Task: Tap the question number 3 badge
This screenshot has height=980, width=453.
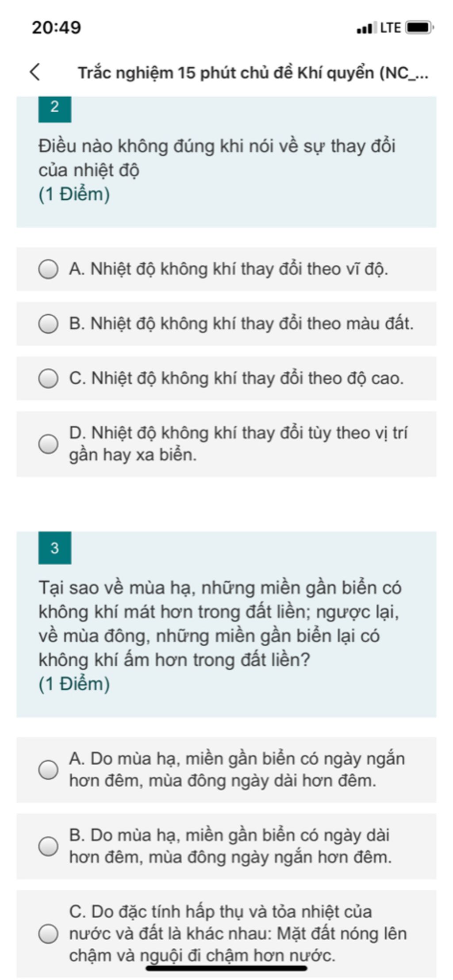Action: coord(55,548)
